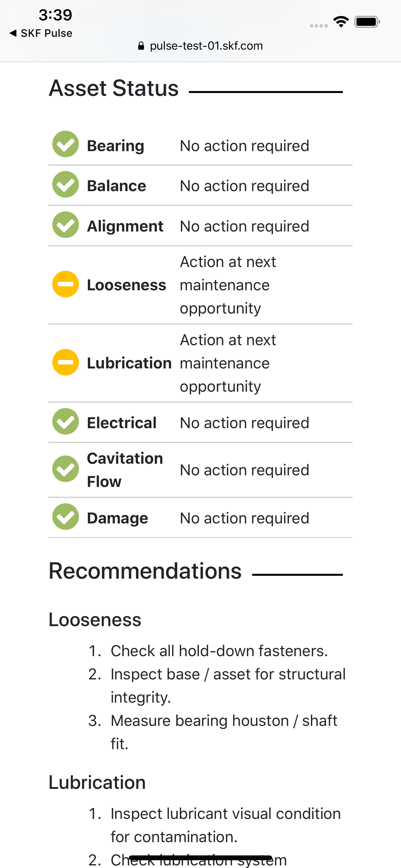The image size is (401, 868).
Task: Tap the green check icon beside Electrical
Action: tap(65, 421)
